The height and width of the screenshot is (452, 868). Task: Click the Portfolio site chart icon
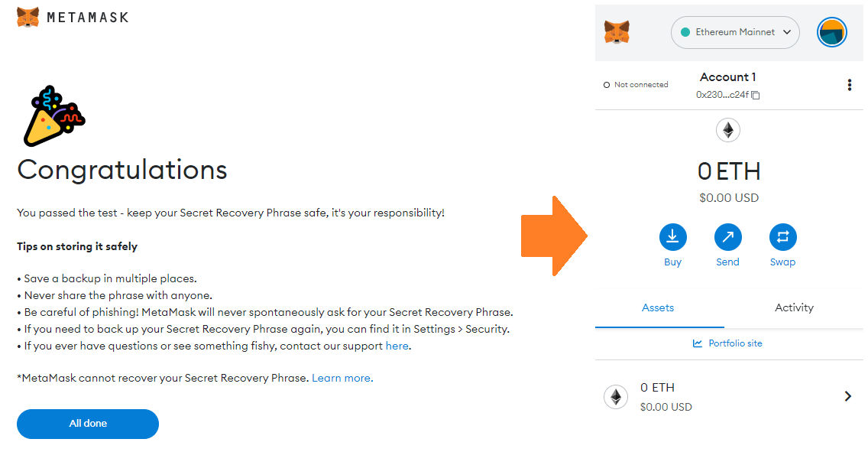tap(697, 343)
